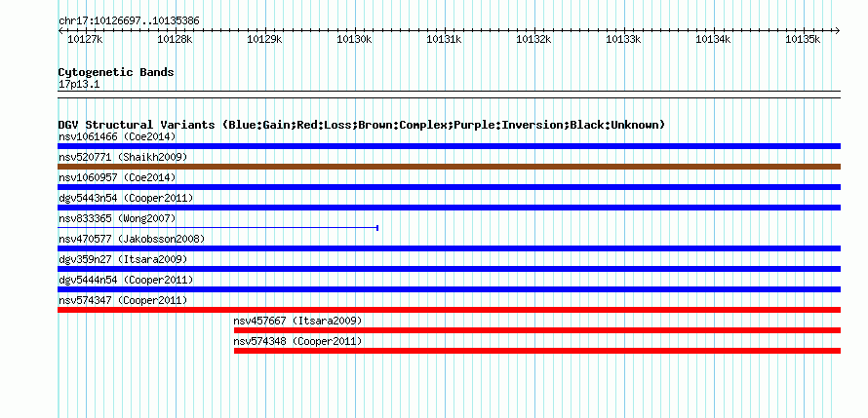Select the blue bar for dgv359n27

[x=449, y=269]
